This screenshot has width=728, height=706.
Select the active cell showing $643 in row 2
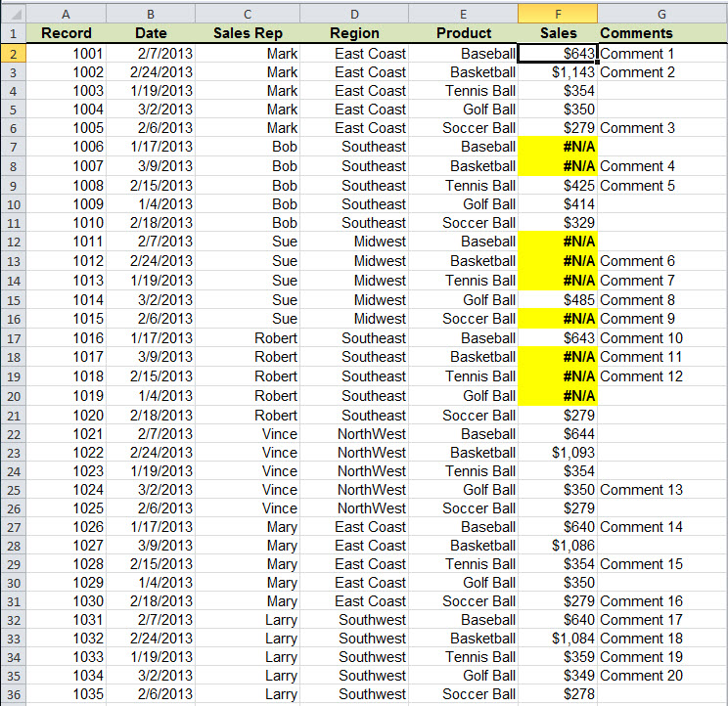point(558,54)
